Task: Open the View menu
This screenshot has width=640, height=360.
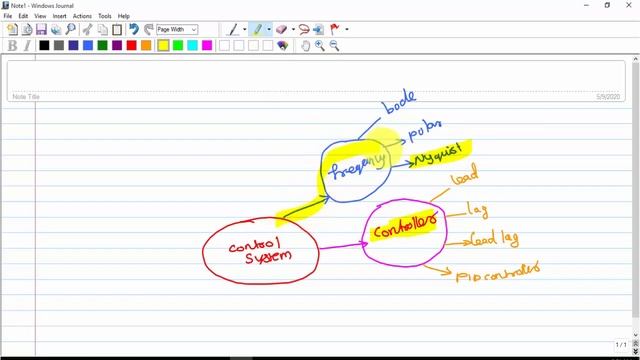Action: pyautogui.click(x=40, y=16)
